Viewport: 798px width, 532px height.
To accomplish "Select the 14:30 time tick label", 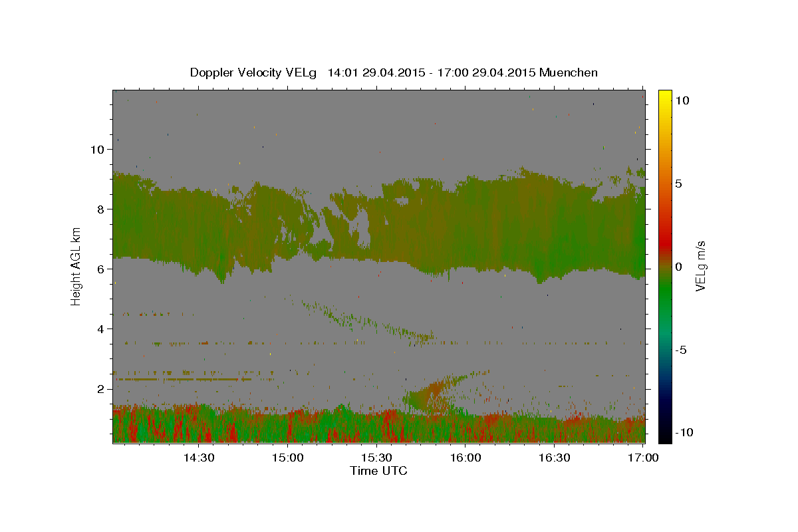I will point(198,458).
